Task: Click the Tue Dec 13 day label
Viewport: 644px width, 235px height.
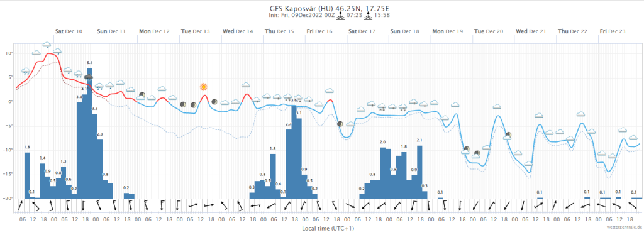Action: (x=196, y=31)
